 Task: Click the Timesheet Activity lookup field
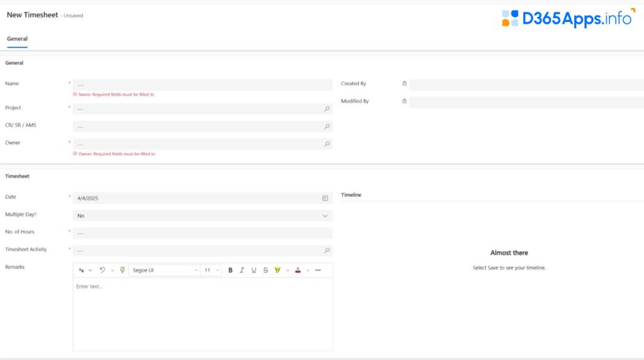coord(203,251)
